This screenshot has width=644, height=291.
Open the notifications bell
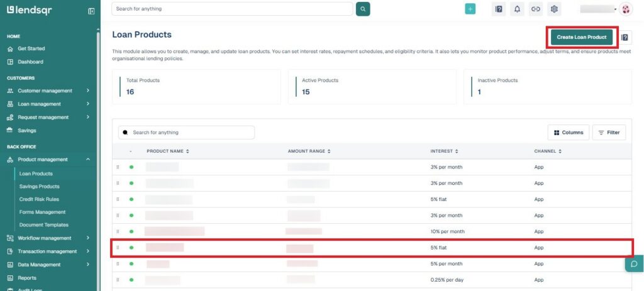517,9
